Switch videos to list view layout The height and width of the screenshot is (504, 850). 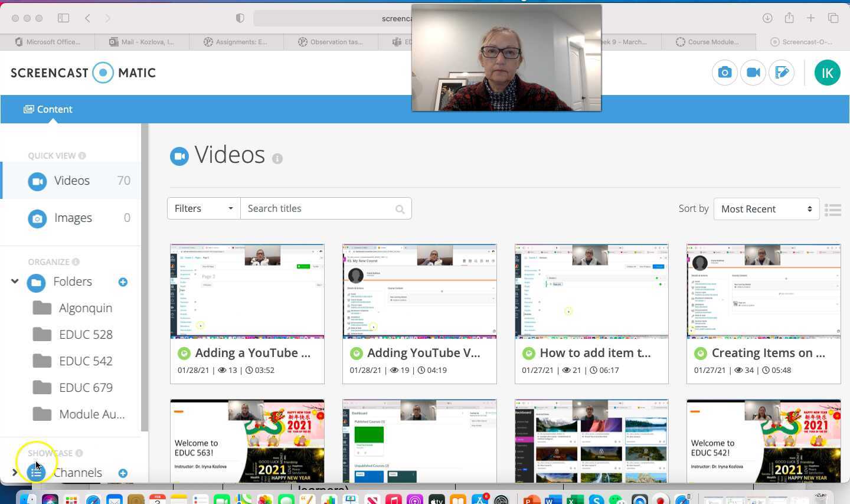click(833, 210)
